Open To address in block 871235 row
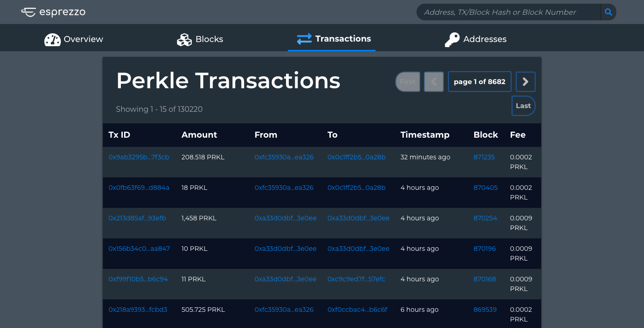644x328 pixels. click(x=357, y=157)
